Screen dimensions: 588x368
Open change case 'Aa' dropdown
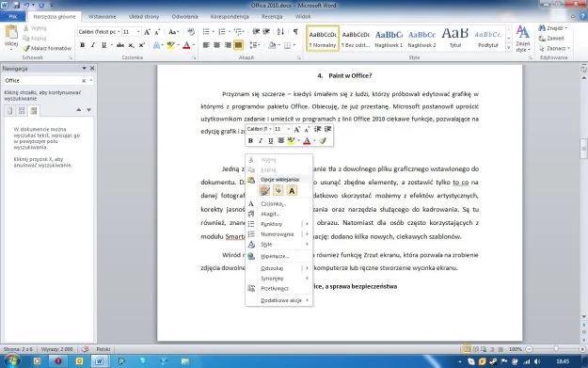click(173, 32)
